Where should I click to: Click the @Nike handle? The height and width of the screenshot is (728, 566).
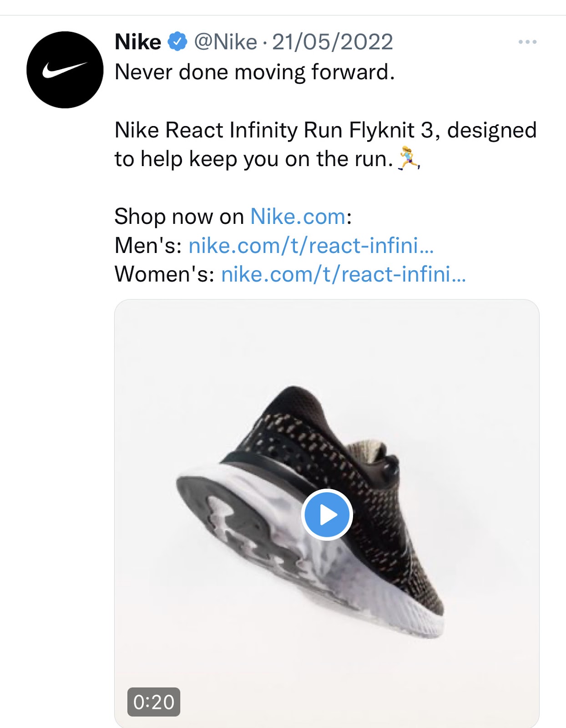tap(225, 42)
